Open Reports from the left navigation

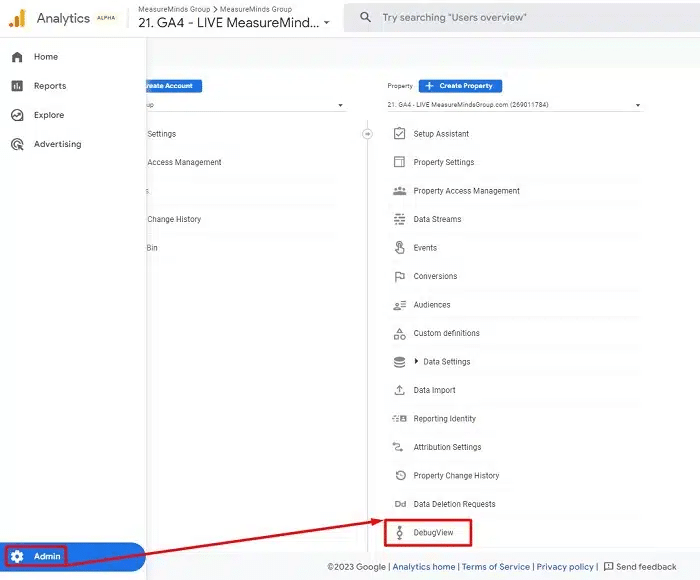[49, 86]
